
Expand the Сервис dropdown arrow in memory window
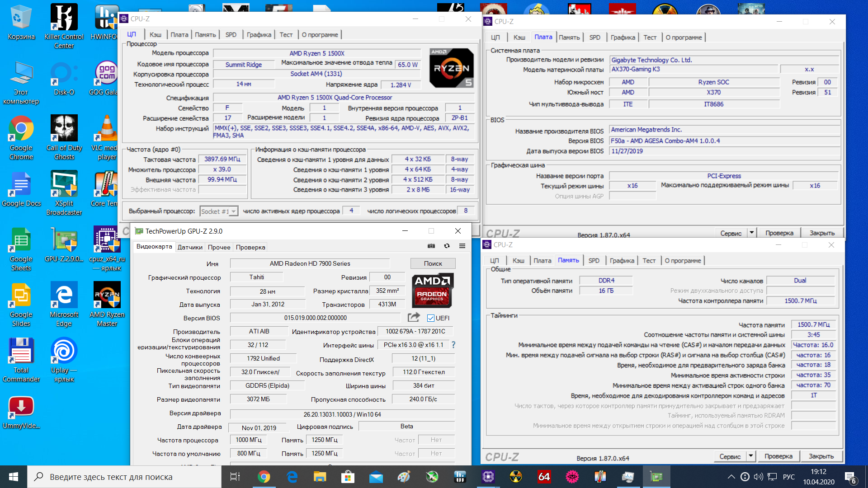point(750,456)
